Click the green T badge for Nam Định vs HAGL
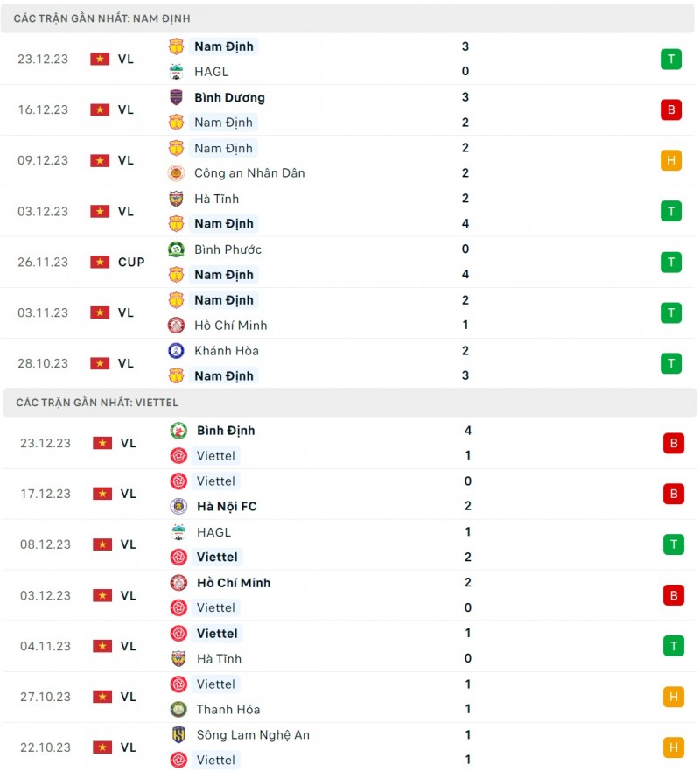700x772 pixels. 671,59
